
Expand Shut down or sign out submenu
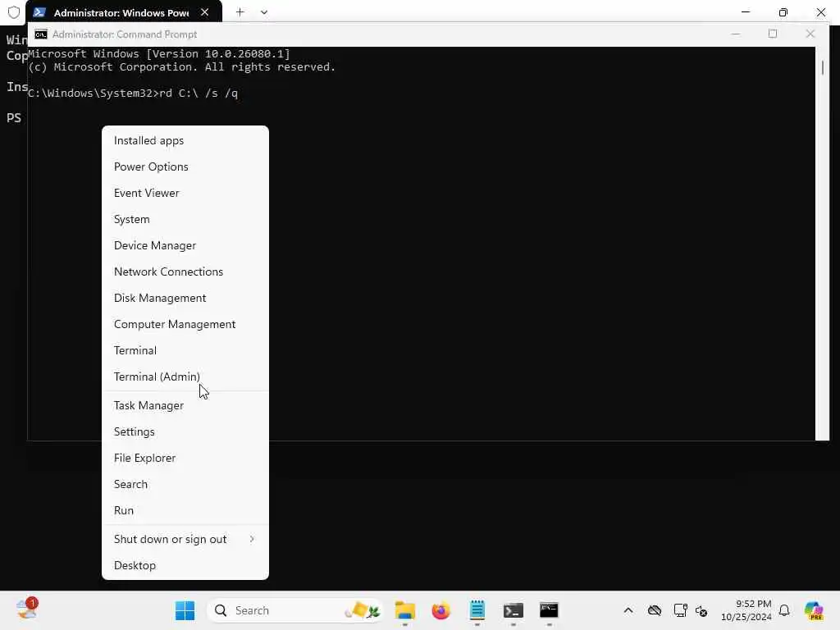pos(185,540)
